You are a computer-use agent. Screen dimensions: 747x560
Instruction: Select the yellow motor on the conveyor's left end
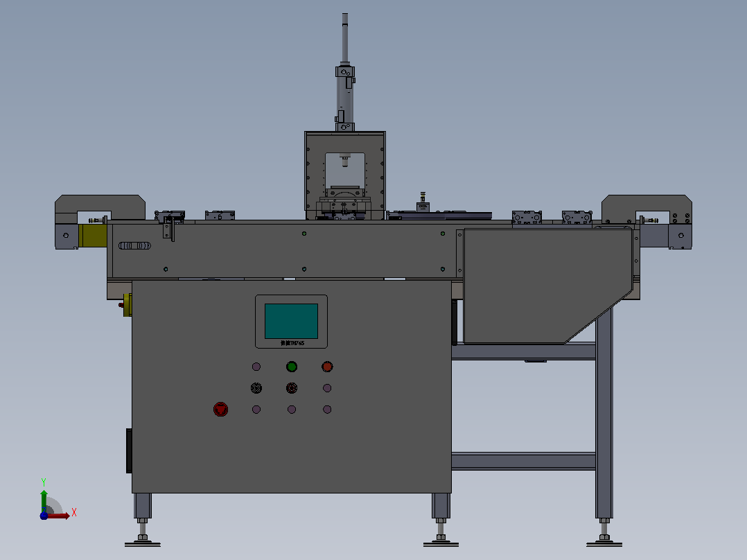tap(93, 236)
